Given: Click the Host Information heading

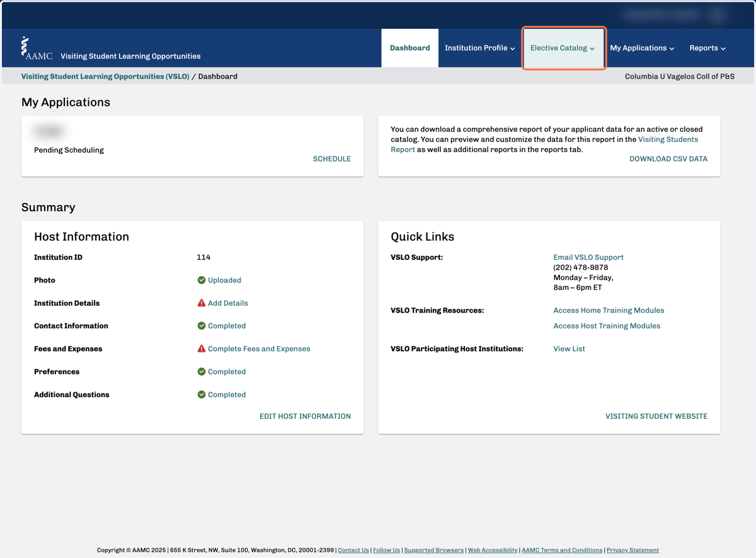Looking at the screenshot, I should point(81,237).
